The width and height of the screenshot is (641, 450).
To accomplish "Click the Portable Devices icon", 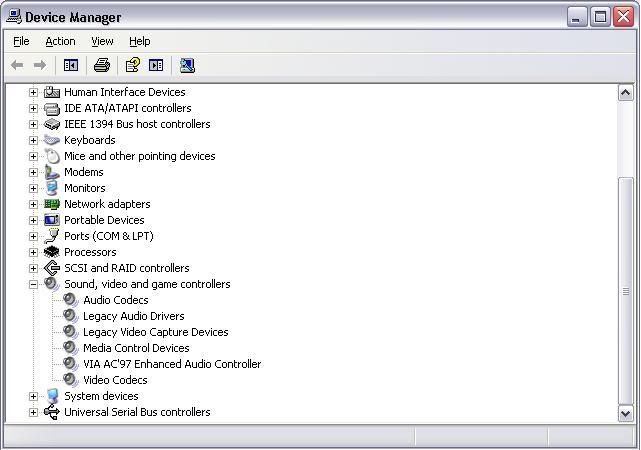I will click(x=52, y=220).
